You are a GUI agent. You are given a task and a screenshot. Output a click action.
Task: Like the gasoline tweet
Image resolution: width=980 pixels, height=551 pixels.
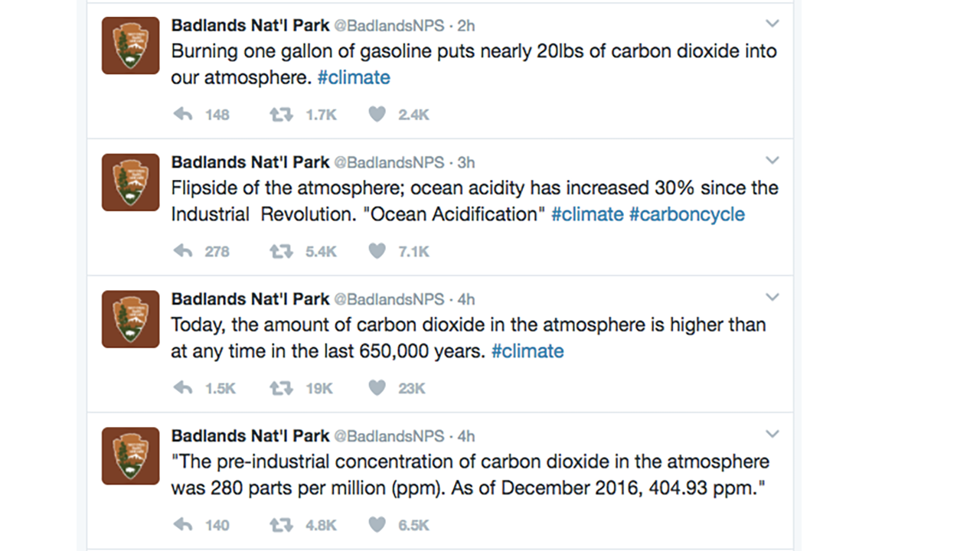point(377,114)
